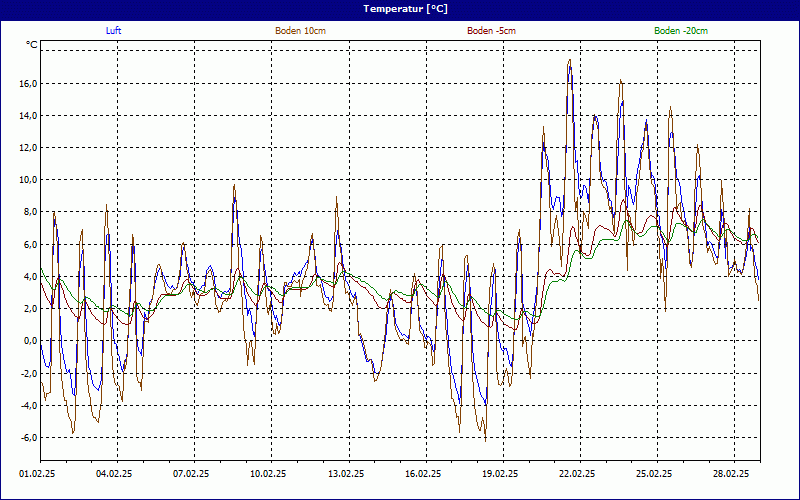Viewport: 800px width, 500px height.
Task: Click the y-axis value '-2,0'
Action: click(x=29, y=373)
